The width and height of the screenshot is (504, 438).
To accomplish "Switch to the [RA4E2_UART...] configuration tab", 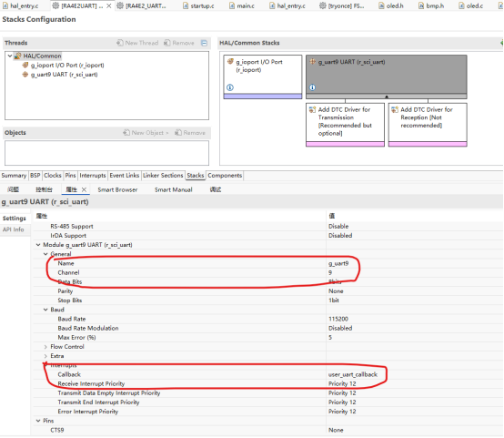I will tap(142, 5).
